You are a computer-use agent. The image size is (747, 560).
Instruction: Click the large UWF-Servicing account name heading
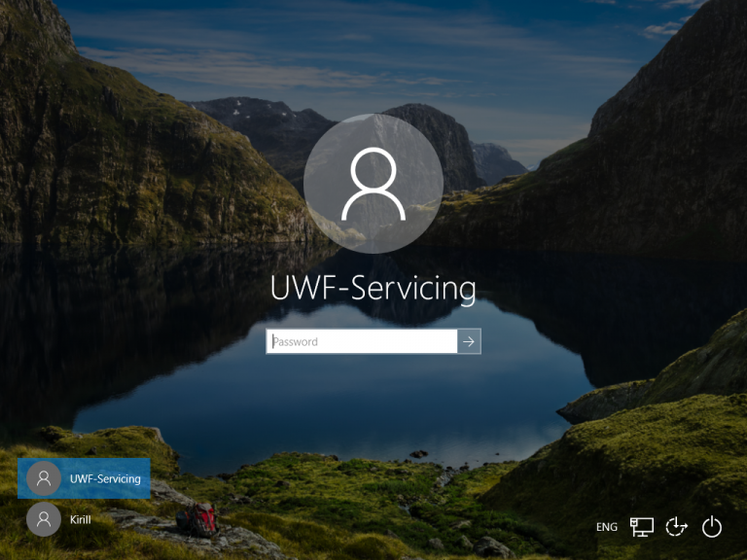point(373,288)
